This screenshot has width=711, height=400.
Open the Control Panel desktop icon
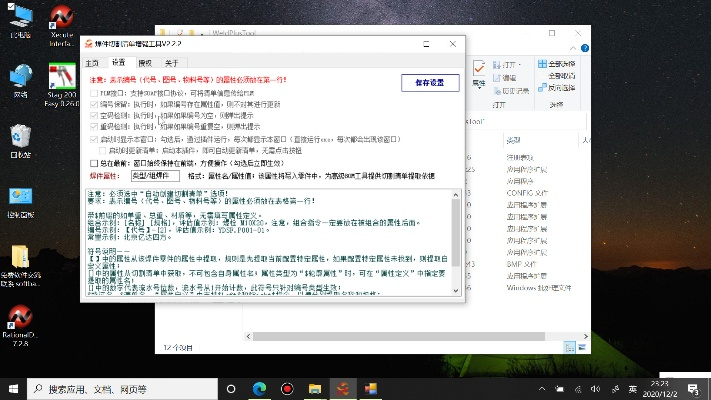pos(20,198)
